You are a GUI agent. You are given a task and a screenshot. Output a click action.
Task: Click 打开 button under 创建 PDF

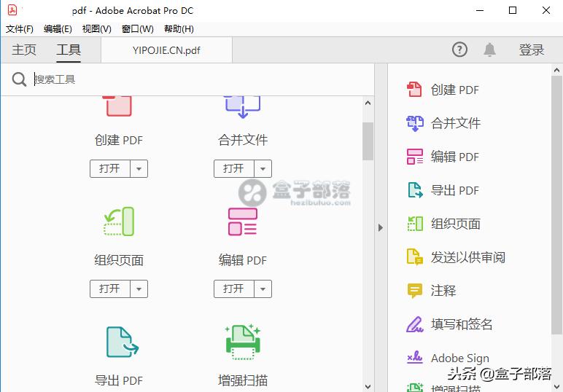point(110,168)
